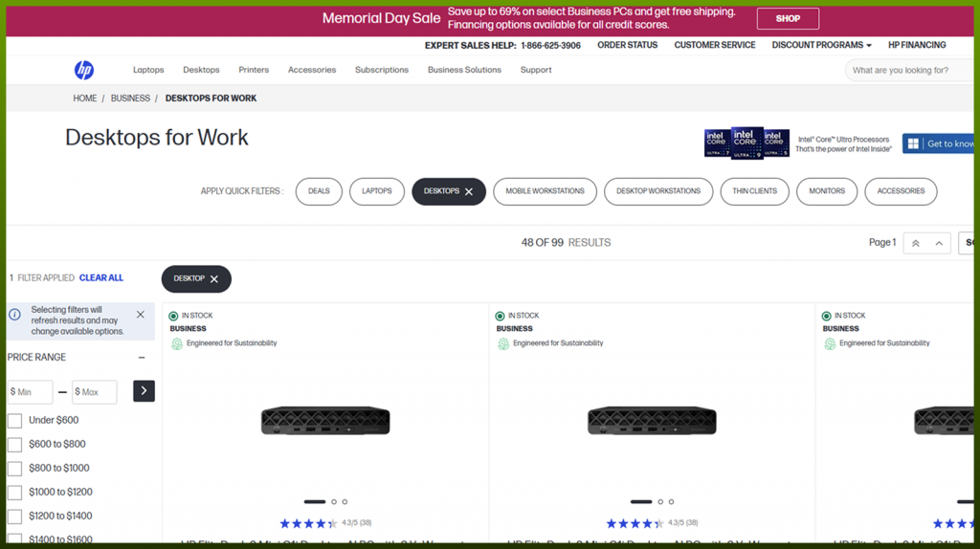
Task: Click the HP logo icon
Action: (x=84, y=70)
